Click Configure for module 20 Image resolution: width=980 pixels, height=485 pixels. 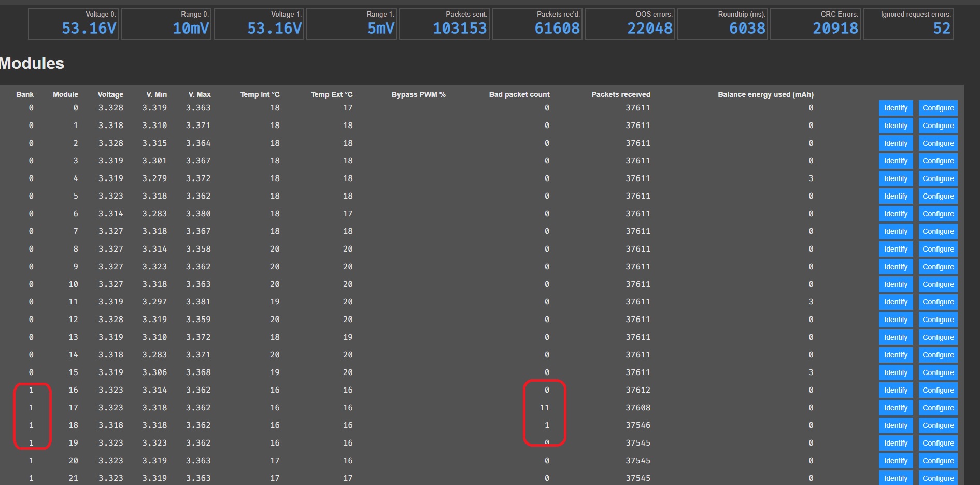tap(938, 461)
